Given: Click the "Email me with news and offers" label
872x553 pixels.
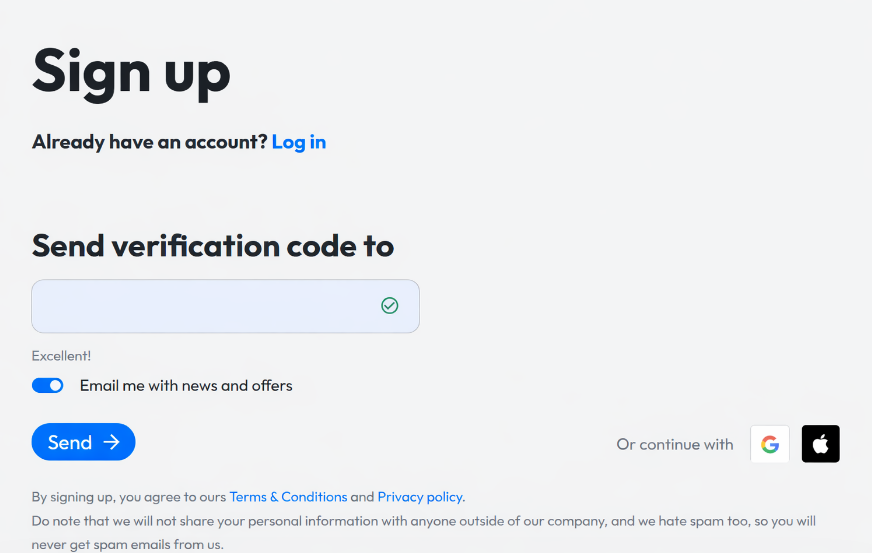Looking at the screenshot, I should [x=186, y=386].
